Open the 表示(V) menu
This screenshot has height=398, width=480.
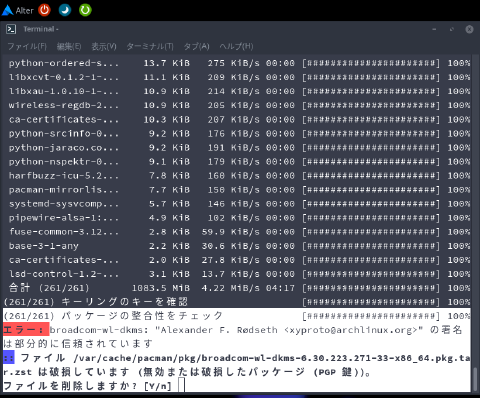coord(104,46)
